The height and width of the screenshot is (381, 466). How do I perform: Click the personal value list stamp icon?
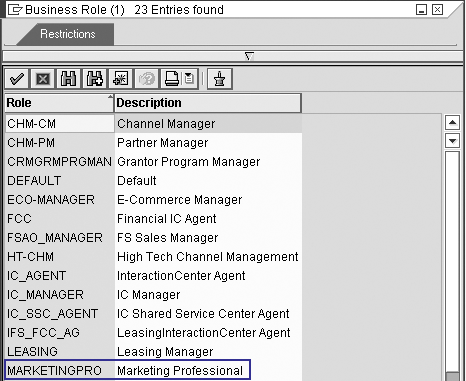click(219, 79)
